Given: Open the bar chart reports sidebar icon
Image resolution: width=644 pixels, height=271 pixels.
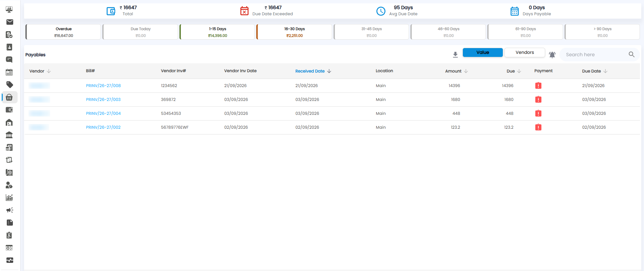Looking at the screenshot, I should click(x=9, y=197).
